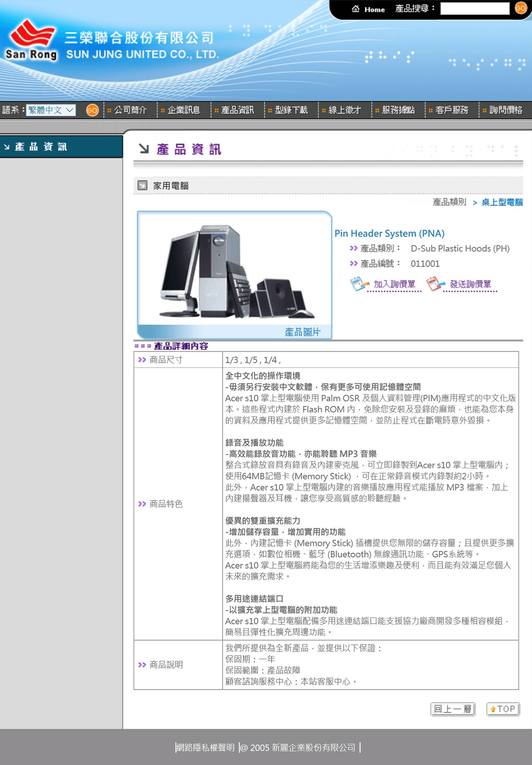Open the 服務據點 menu item

pyautogui.click(x=398, y=110)
